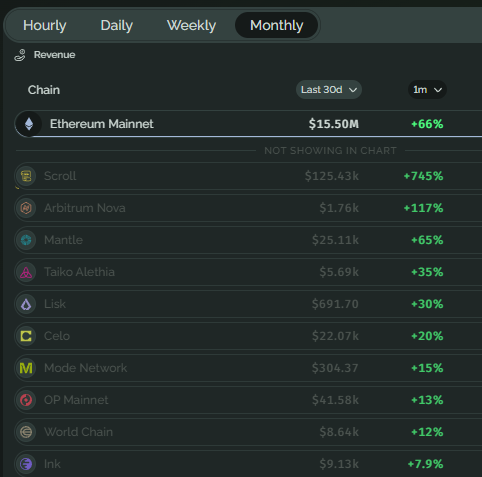Click World Chain change +12%
482x477 pixels.
(x=427, y=432)
